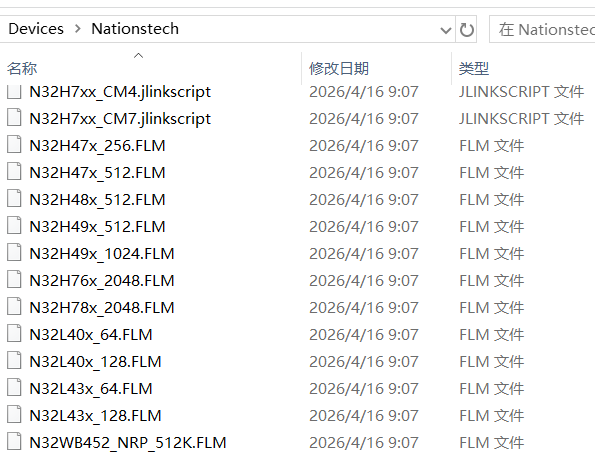Select file N32H76x_2048.FLM
The width and height of the screenshot is (595, 460).
tap(102, 280)
